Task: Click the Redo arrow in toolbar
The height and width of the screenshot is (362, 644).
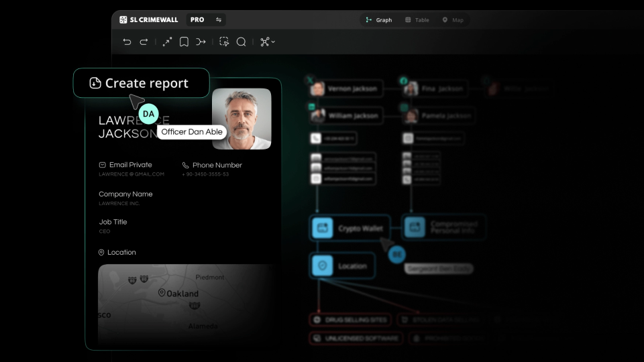Action: (144, 42)
